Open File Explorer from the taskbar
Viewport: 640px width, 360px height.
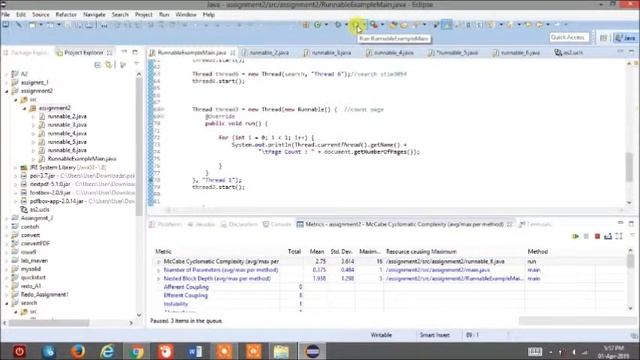tap(282, 351)
